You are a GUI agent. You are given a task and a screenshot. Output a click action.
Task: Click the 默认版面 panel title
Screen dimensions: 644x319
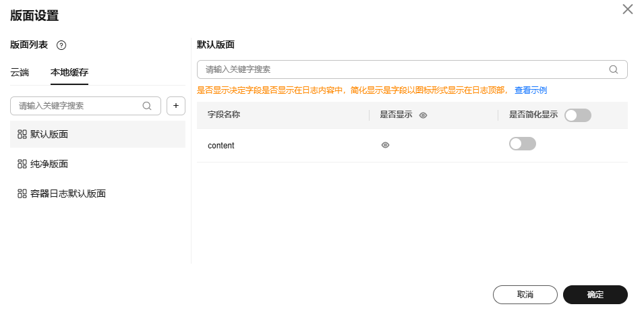(216, 45)
